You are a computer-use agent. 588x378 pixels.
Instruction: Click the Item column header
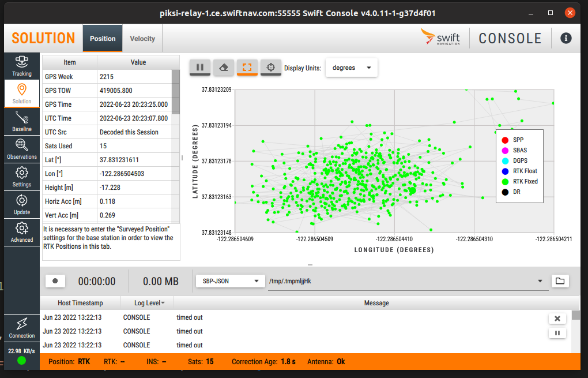click(x=70, y=62)
